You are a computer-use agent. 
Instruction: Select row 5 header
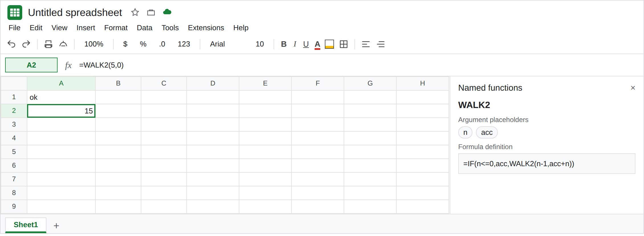pyautogui.click(x=14, y=152)
